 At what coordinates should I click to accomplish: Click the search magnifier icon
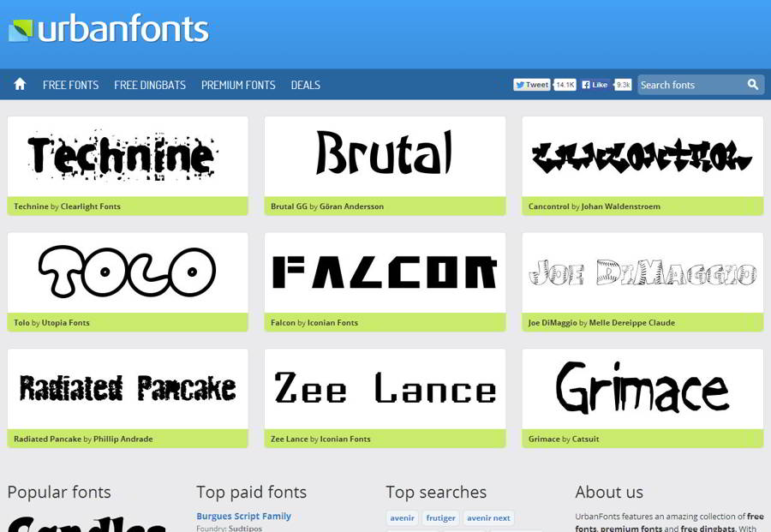click(752, 85)
